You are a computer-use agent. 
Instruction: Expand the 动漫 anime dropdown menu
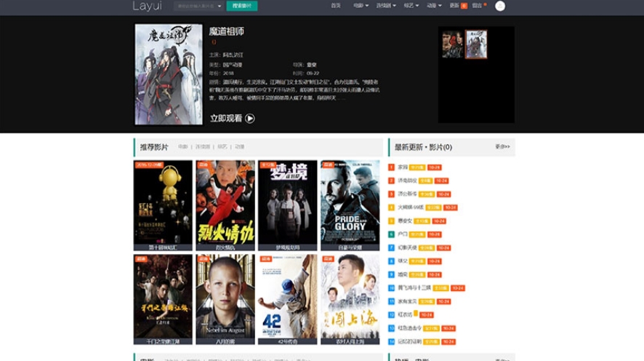[x=434, y=6]
